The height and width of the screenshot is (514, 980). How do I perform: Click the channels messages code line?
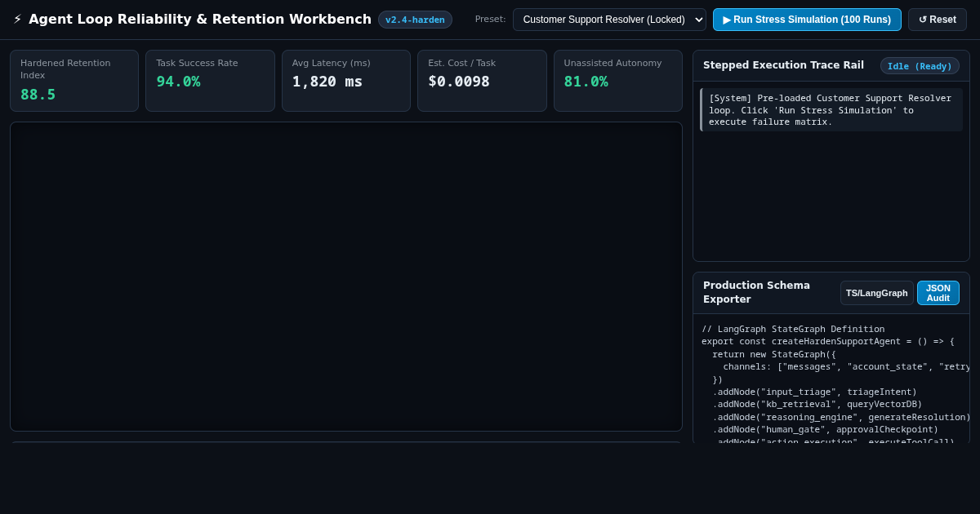pyautogui.click(x=845, y=367)
